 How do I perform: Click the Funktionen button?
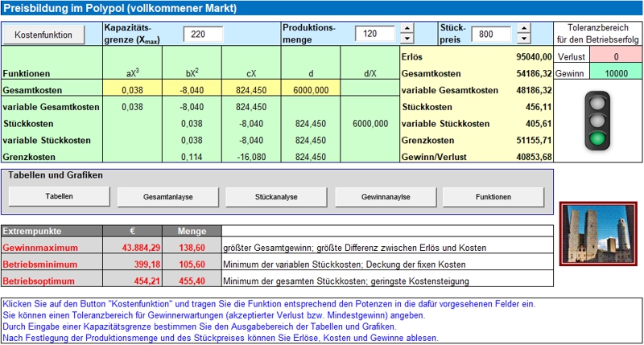[x=493, y=195]
